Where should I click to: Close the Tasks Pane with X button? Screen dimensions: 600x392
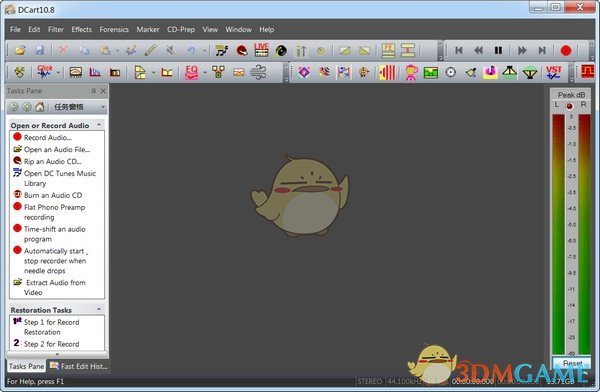(103, 91)
